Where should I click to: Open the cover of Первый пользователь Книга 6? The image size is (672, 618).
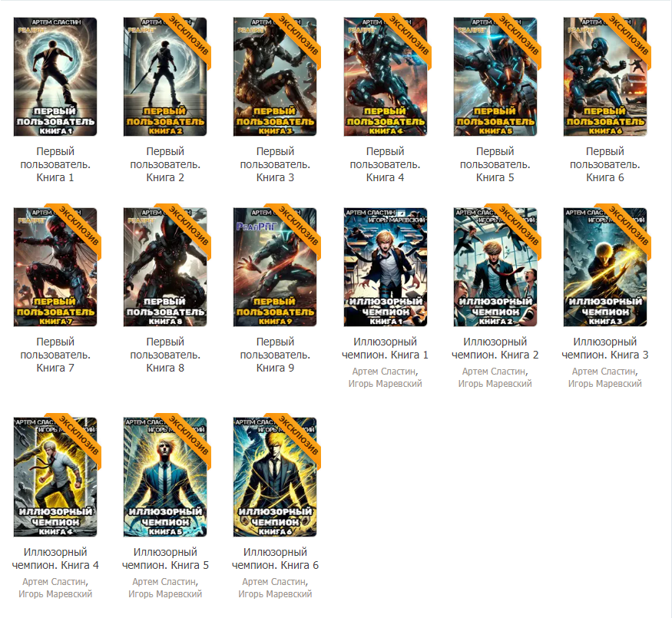pos(605,77)
